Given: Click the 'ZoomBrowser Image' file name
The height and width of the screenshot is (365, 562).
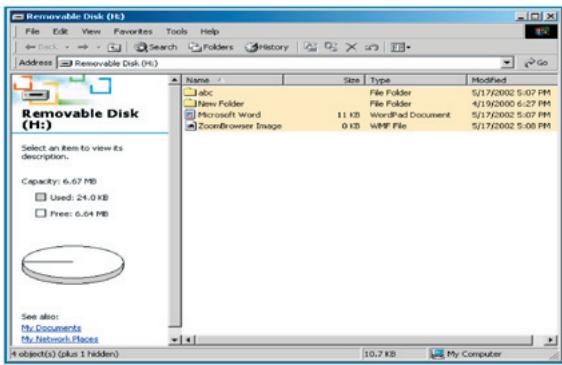Looking at the screenshot, I should pos(240,126).
